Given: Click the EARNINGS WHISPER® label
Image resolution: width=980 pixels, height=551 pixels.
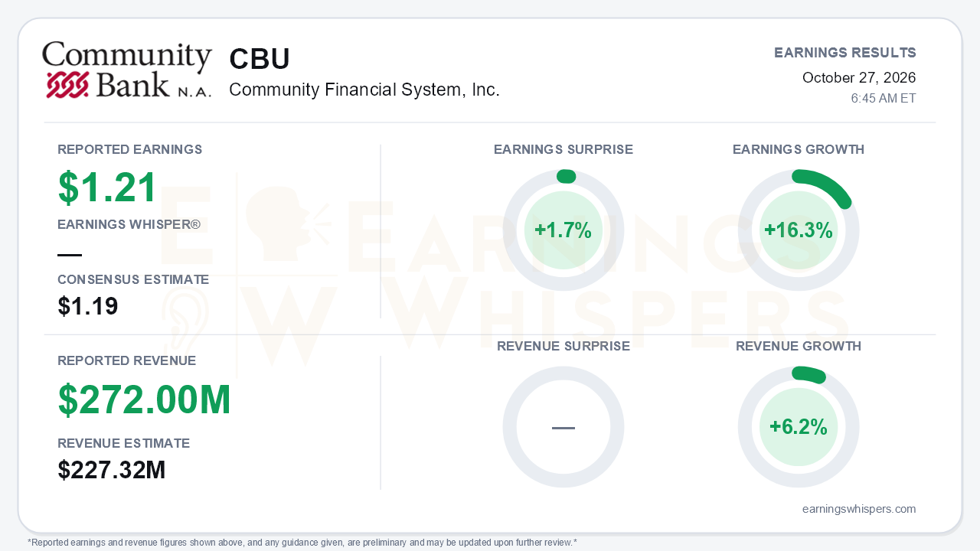Looking at the screenshot, I should pyautogui.click(x=129, y=225).
